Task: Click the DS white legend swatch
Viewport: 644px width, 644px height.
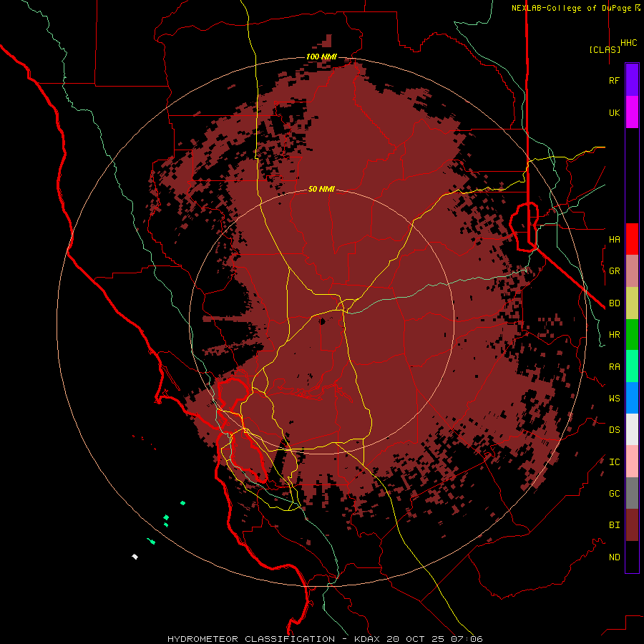Action: click(632, 429)
